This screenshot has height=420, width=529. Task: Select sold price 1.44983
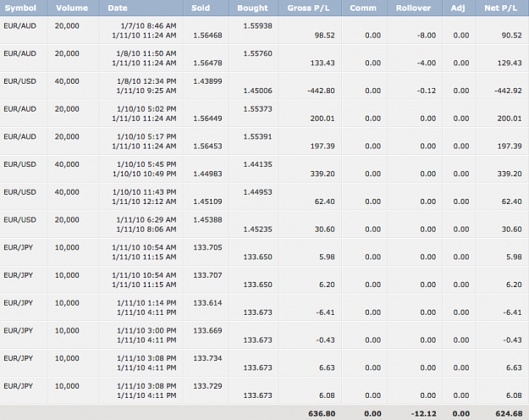pyautogui.click(x=207, y=174)
